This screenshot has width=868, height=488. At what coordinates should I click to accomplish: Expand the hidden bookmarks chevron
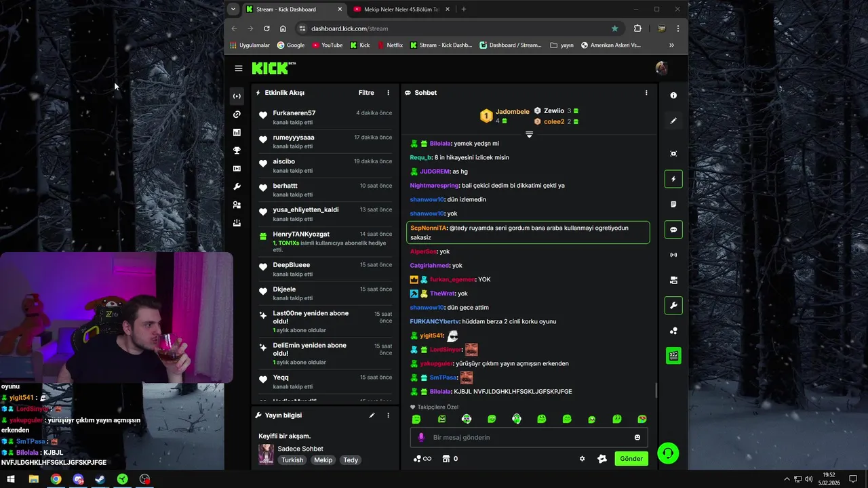671,45
